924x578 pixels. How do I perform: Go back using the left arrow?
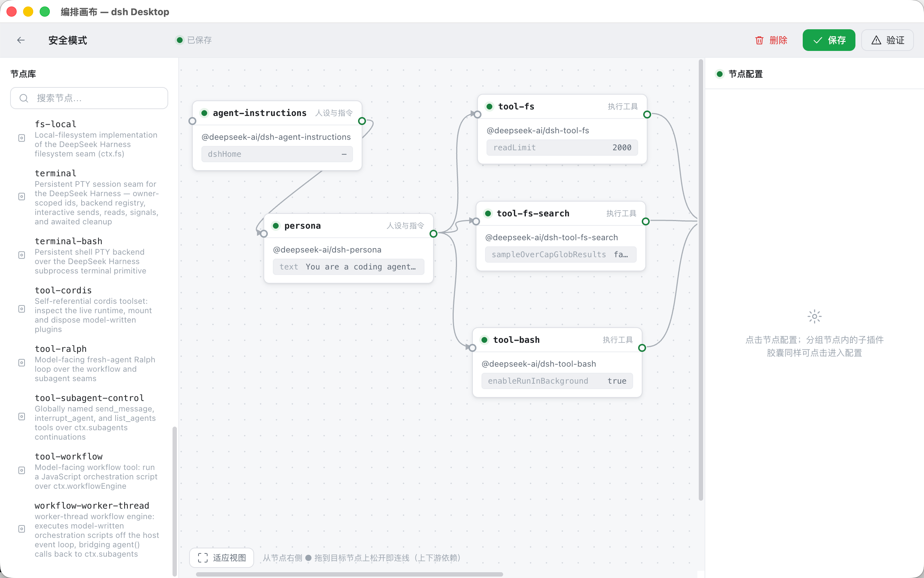tap(21, 40)
